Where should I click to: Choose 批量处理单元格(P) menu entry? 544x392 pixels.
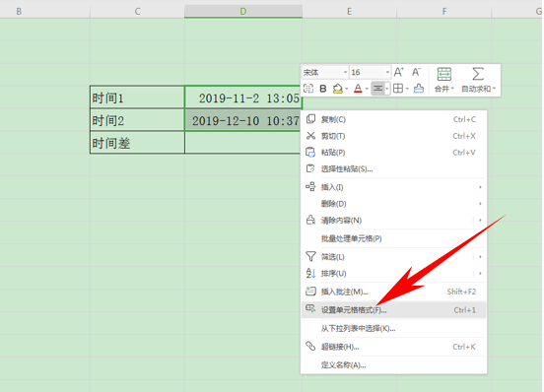tap(393, 238)
